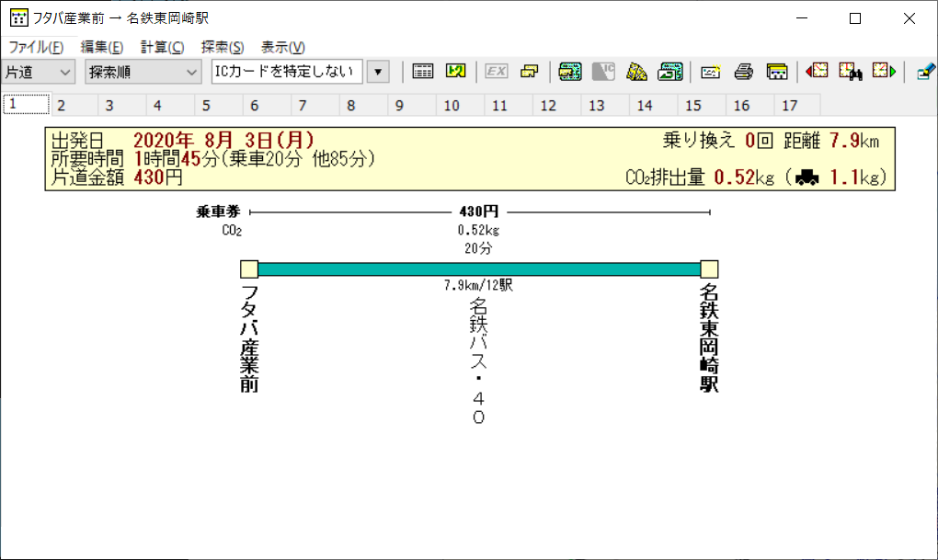The image size is (938, 560).
Task: Open the green route map icon
Action: tap(456, 72)
